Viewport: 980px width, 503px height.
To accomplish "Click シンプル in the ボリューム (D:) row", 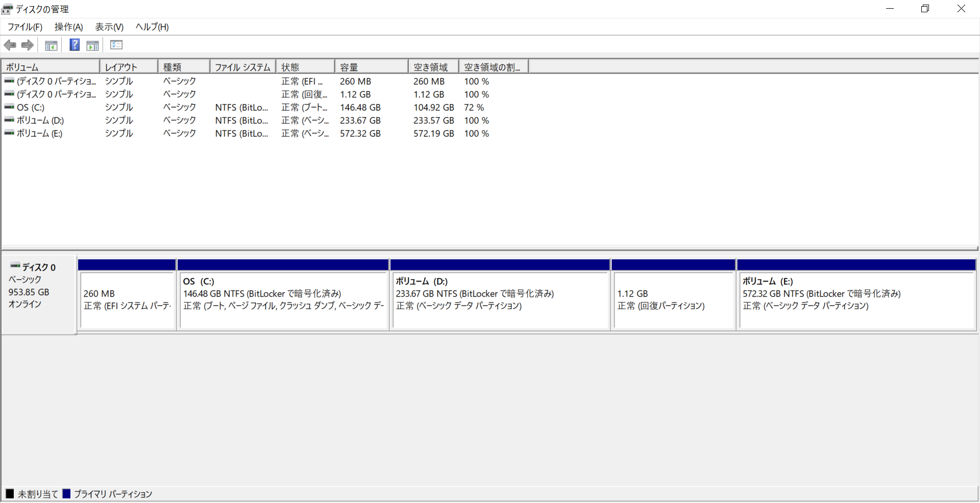I will [x=119, y=121].
